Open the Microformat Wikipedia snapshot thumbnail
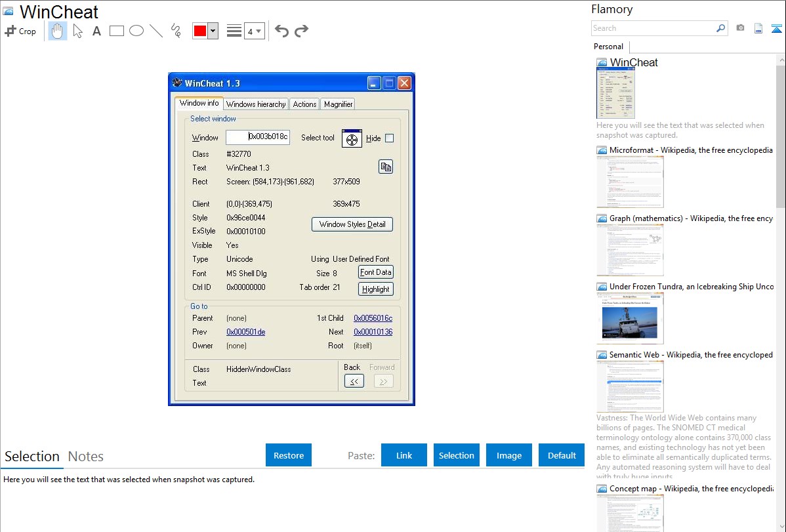Image resolution: width=786 pixels, height=532 pixels. [x=630, y=182]
